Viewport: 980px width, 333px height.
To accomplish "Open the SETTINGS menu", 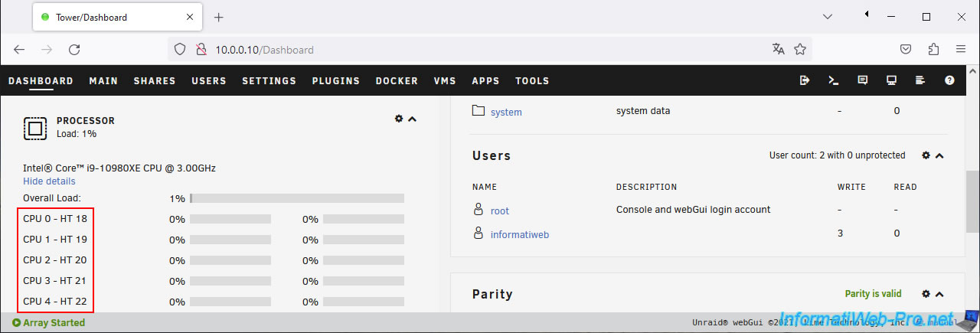I will coord(269,80).
